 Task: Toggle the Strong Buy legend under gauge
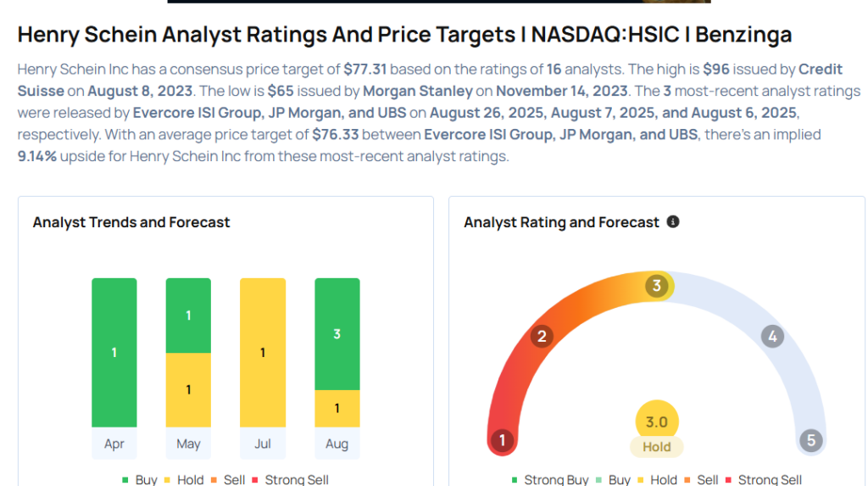(x=549, y=479)
